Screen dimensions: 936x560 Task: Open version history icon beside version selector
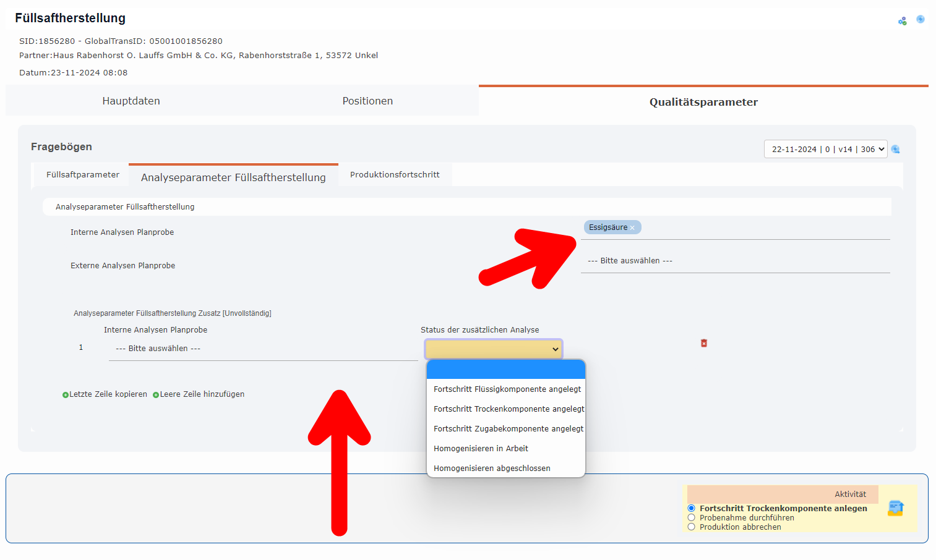(895, 149)
